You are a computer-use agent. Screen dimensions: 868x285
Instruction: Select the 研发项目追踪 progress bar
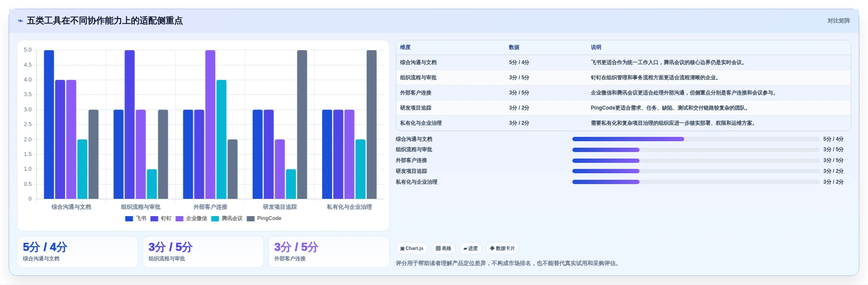point(696,171)
